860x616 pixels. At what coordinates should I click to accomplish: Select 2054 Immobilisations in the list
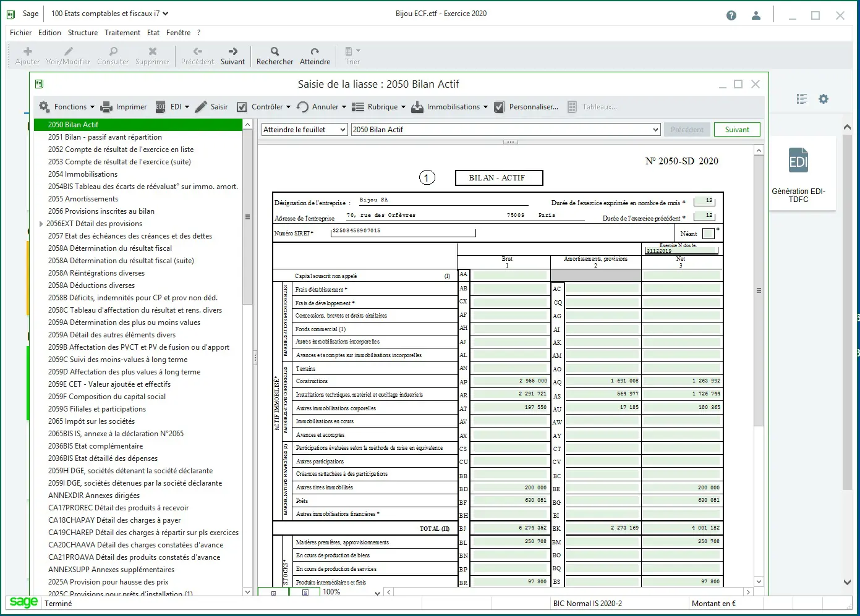coord(82,174)
